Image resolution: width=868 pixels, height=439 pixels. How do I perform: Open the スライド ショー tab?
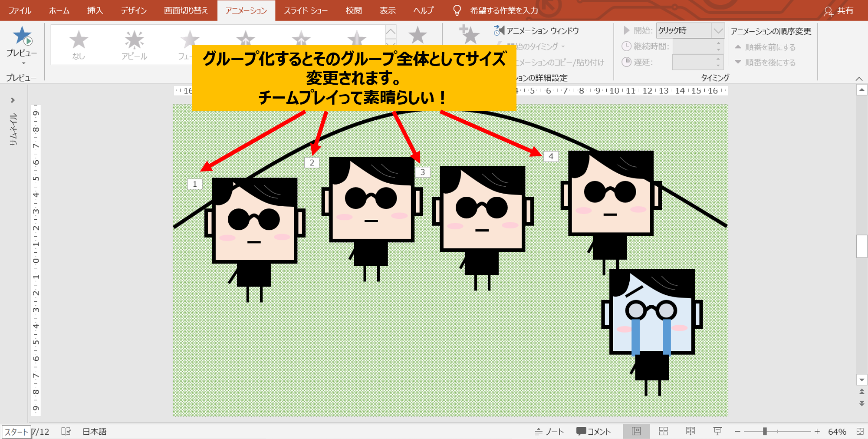pos(306,11)
